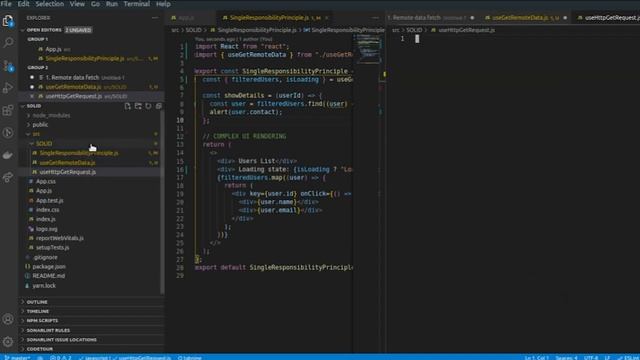The image size is (640, 360).
Task: Expand the Outline section
Action: click(x=37, y=302)
